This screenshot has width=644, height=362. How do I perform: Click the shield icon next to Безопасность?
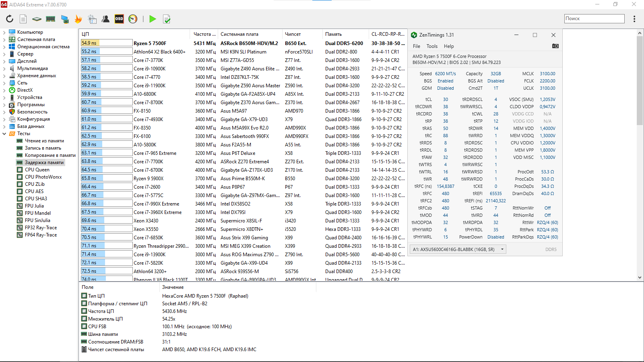click(12, 112)
